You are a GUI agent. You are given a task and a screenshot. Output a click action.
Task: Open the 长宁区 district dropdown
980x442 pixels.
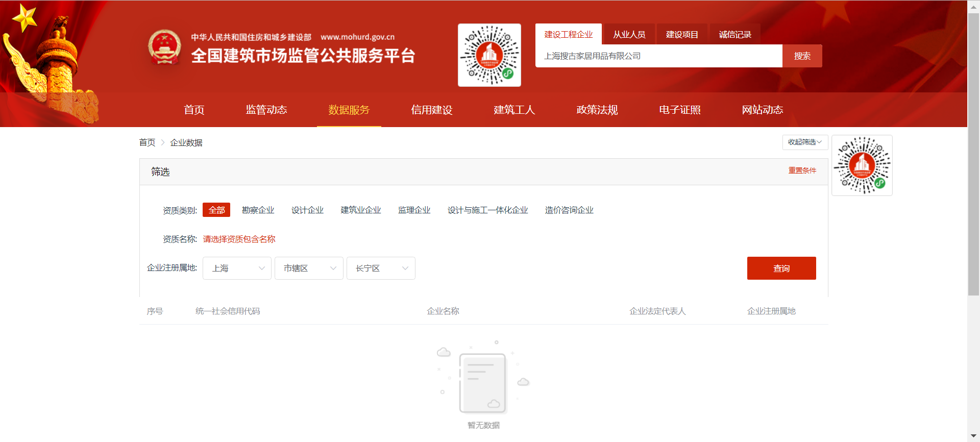381,268
